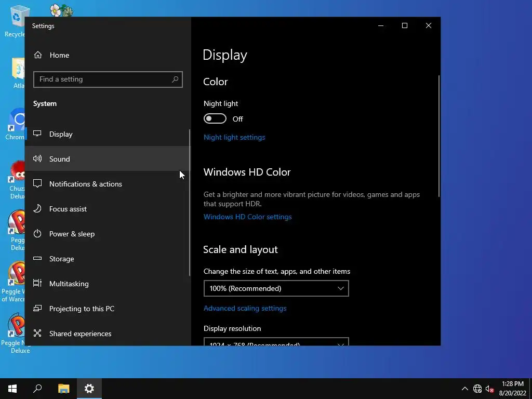Click the Shared experiences icon
The width and height of the screenshot is (532, 399).
(x=37, y=333)
